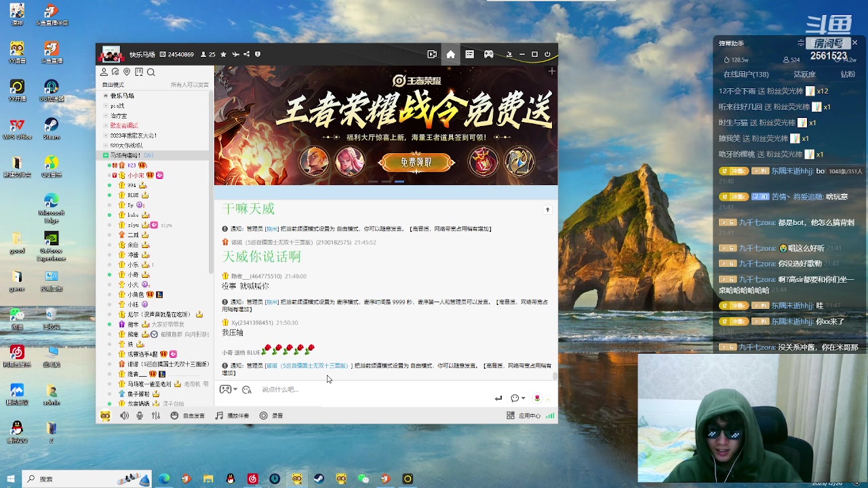Open 应用中心 from the bottom toolbar

coord(530,415)
